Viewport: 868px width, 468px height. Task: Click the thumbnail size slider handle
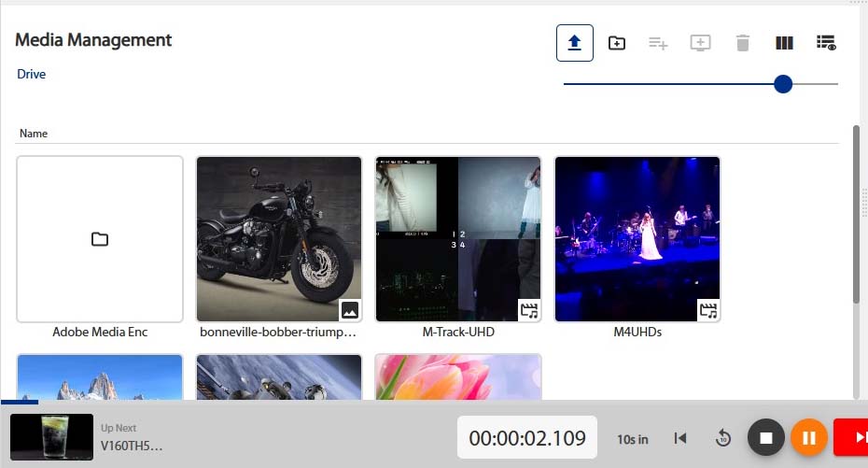click(x=783, y=84)
